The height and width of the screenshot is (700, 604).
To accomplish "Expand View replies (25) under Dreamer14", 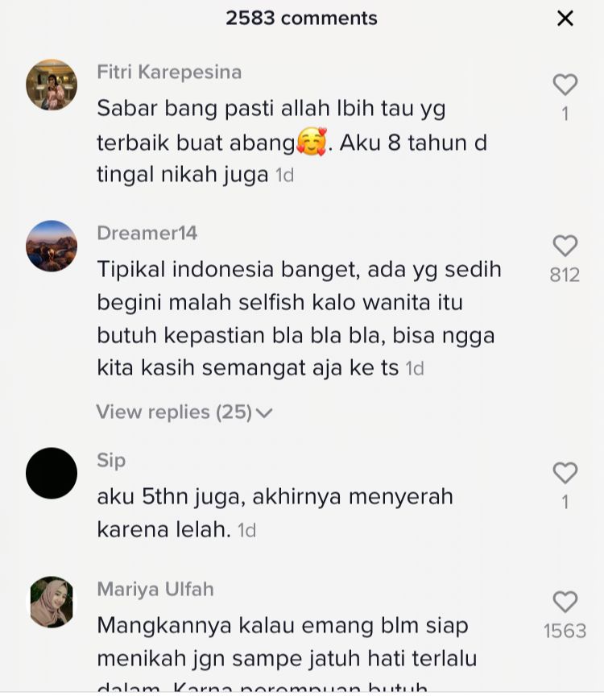I will [184, 412].
